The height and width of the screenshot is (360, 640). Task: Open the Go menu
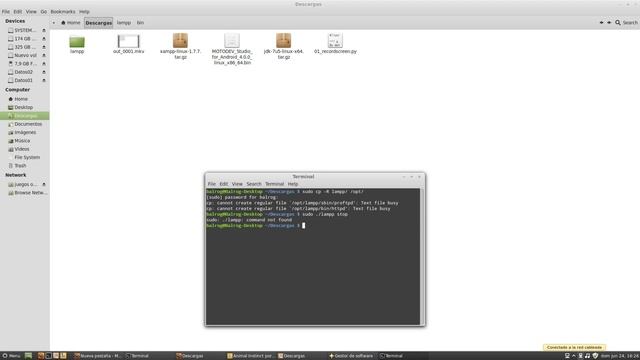44,12
